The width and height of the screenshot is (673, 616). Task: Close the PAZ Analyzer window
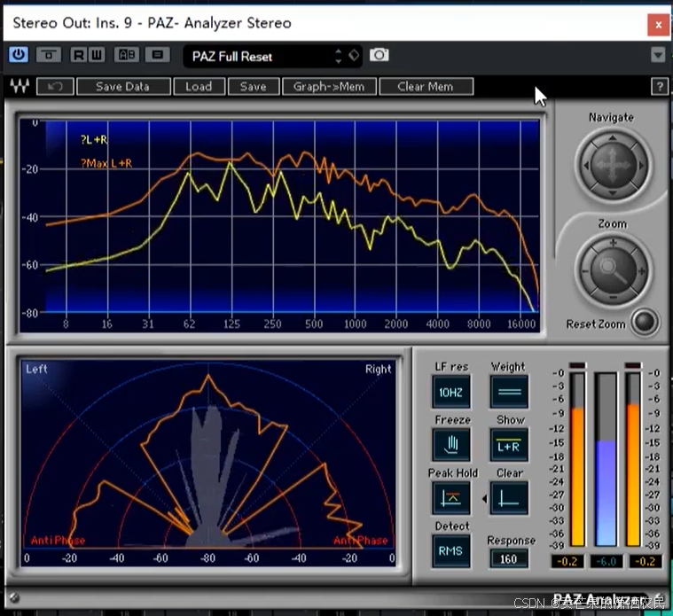pos(658,25)
